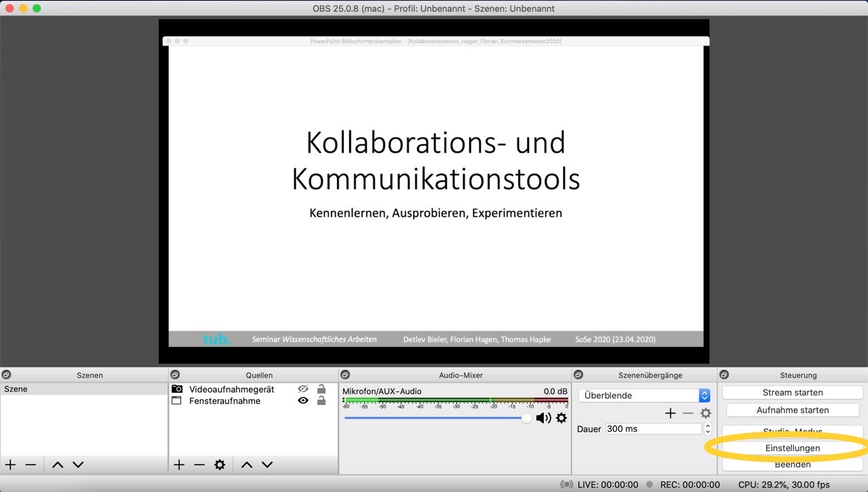
Task: Remove selected scene with minus icon
Action: click(31, 465)
